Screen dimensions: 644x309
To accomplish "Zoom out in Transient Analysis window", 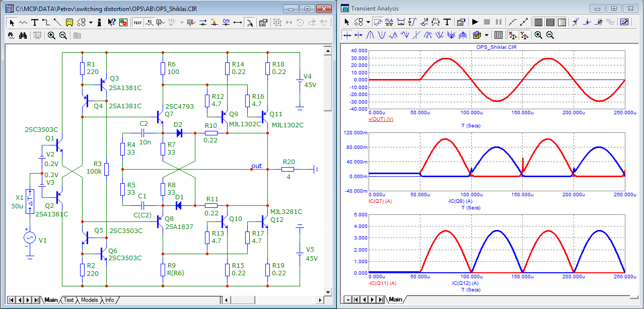I will (x=550, y=35).
